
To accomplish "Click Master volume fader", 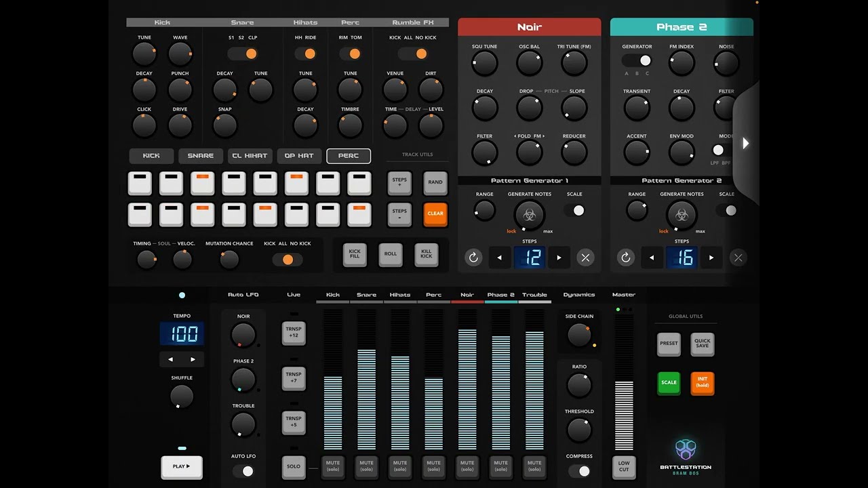I will point(624,382).
